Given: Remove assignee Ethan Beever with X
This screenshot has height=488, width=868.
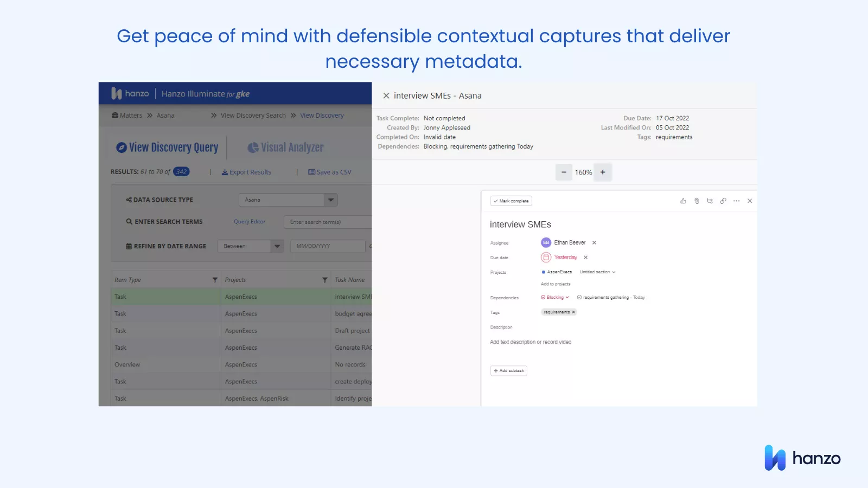Looking at the screenshot, I should pyautogui.click(x=594, y=243).
